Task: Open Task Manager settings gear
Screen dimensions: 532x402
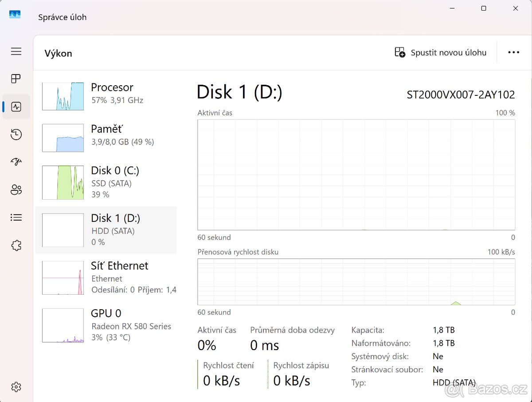Action: [16, 386]
